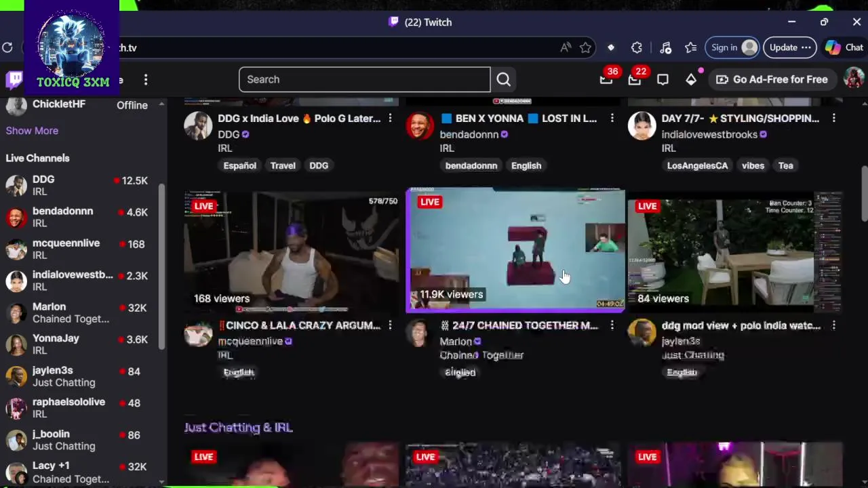Click the browser Update button
This screenshot has width=868, height=488.
(x=789, y=47)
